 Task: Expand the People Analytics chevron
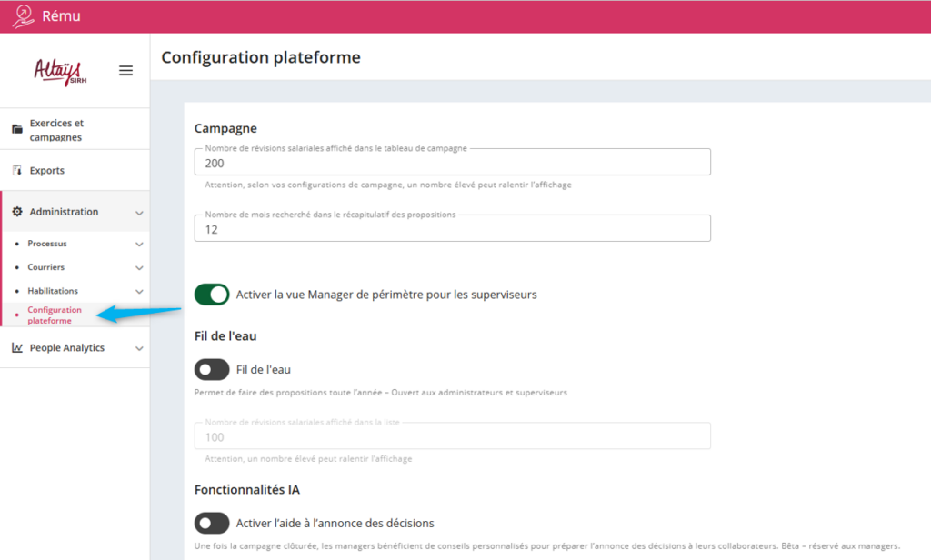point(139,348)
